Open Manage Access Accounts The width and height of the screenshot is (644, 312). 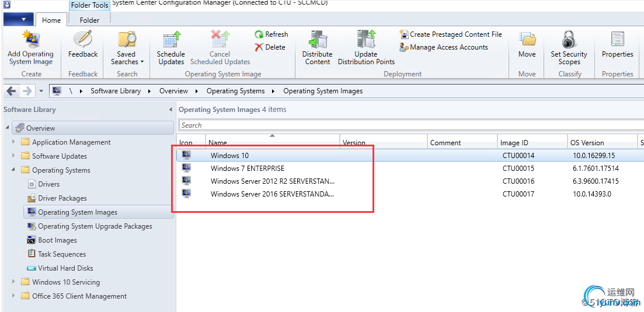(x=444, y=47)
